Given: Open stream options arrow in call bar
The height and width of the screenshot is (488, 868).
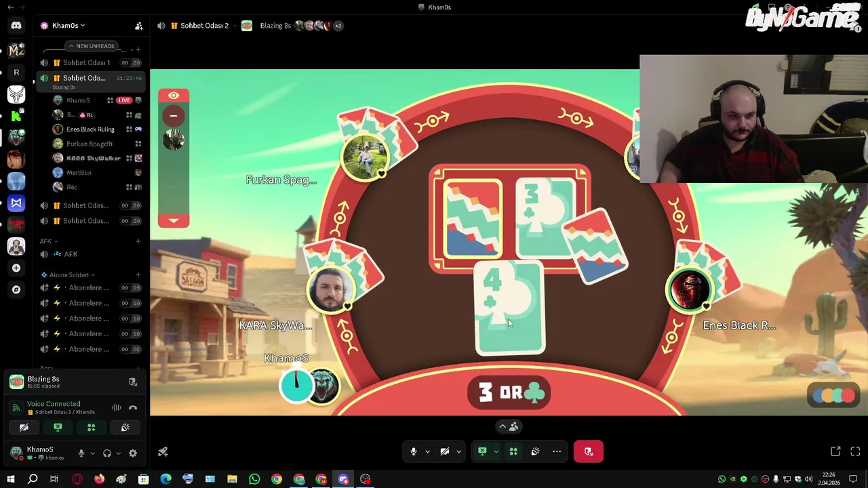Looking at the screenshot, I should click(x=496, y=451).
